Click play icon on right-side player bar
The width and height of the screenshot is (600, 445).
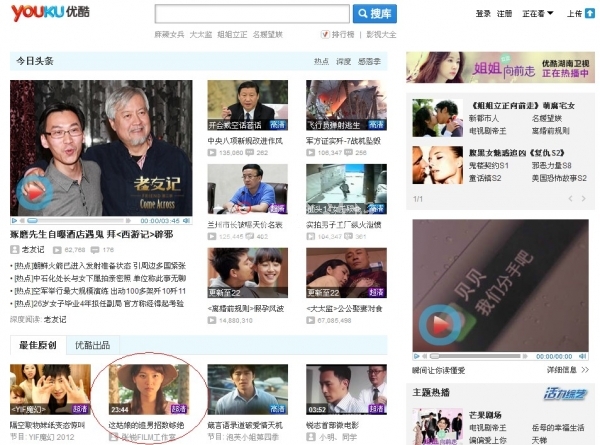tap(417, 356)
